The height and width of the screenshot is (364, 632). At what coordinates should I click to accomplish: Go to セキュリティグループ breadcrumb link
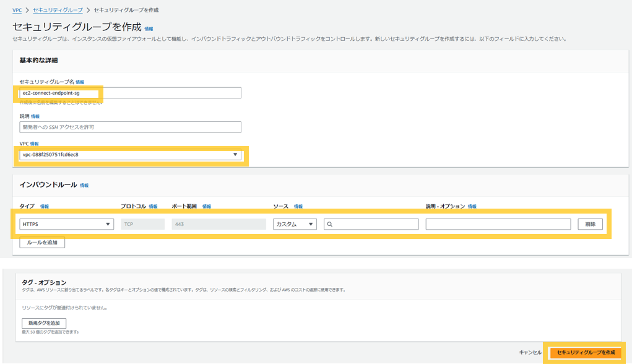click(58, 10)
